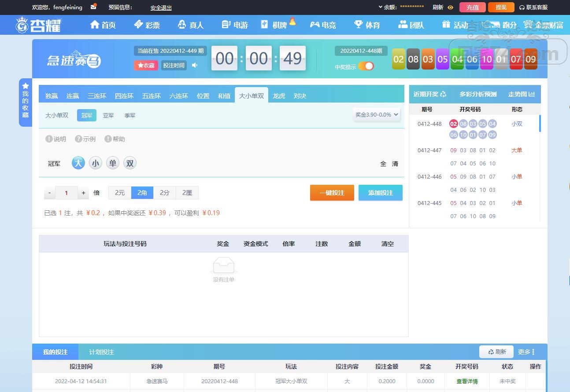The image size is (570, 392).
Task: Select the 双 bet option
Action: [130, 163]
